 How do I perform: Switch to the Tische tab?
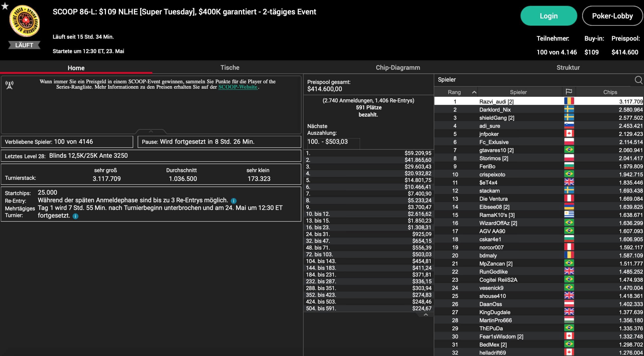[230, 68]
